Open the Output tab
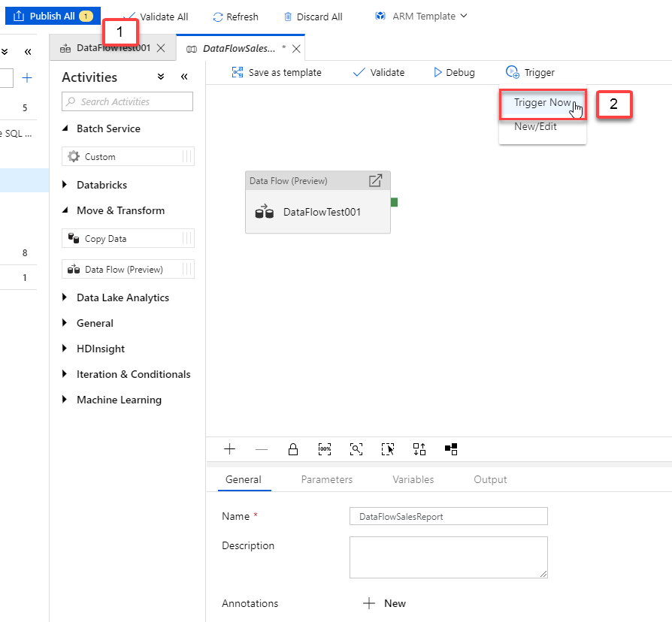The image size is (672, 622). click(x=490, y=479)
